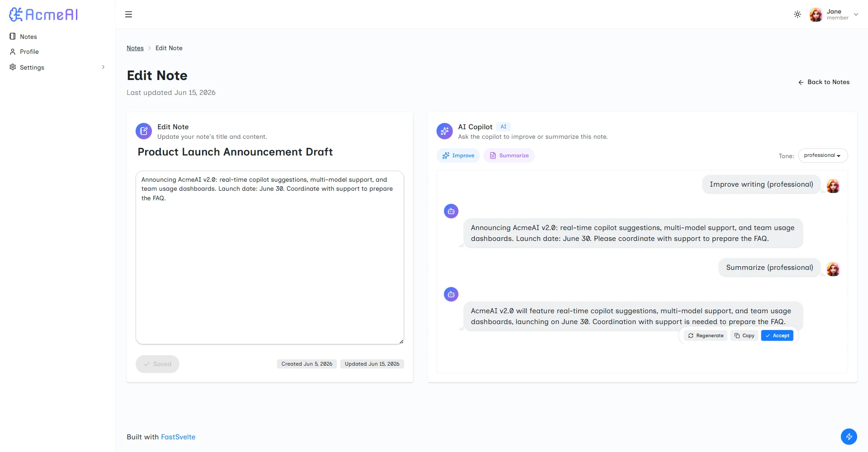868x452 pixels.
Task: Click Back to Notes
Action: click(x=824, y=82)
